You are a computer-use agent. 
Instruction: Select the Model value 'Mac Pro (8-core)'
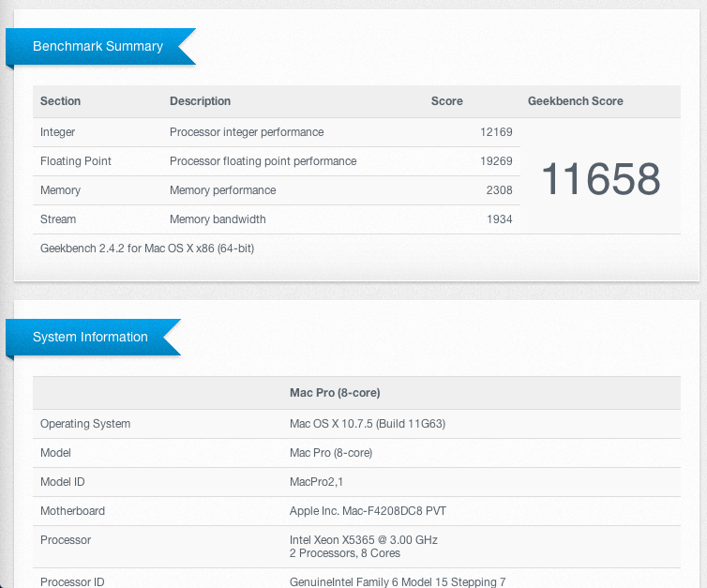331,453
